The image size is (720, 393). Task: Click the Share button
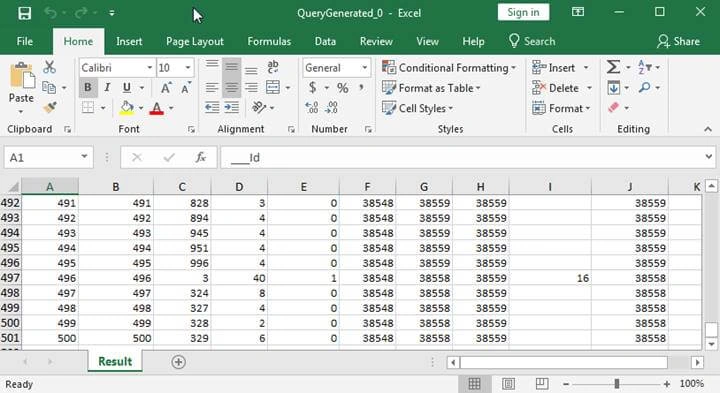tap(678, 41)
